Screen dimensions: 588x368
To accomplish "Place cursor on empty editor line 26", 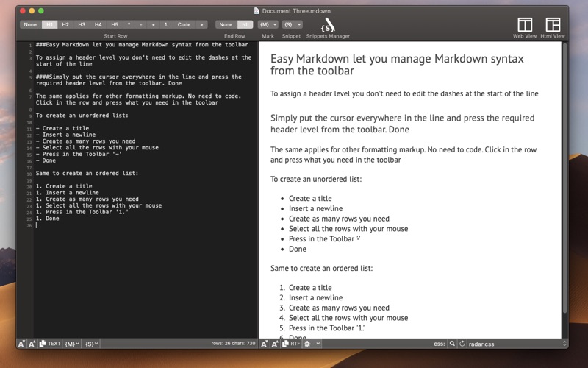I will click(x=143, y=225).
